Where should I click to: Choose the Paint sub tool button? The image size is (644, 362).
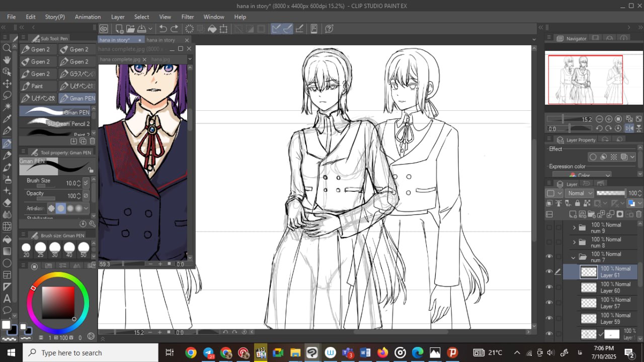point(38,86)
